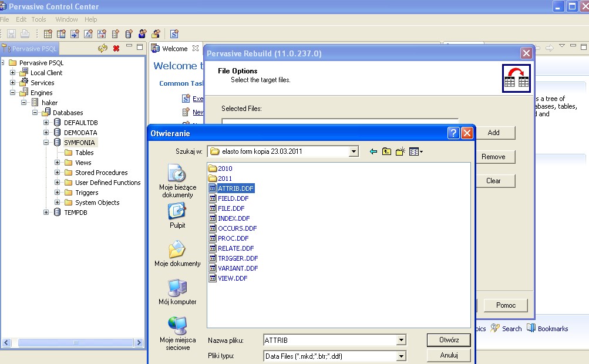Expand the Stored Procedures folder node
589x364 pixels.
[58, 173]
